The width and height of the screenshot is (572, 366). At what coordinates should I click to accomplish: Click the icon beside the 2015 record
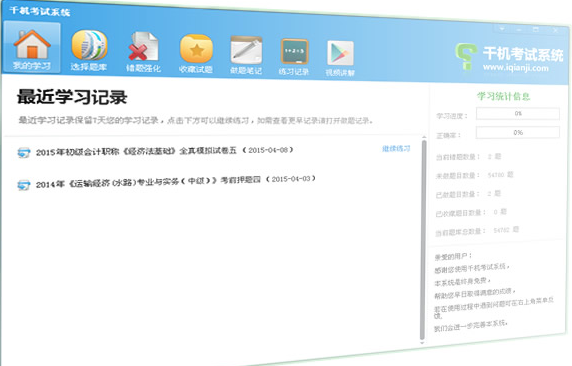[24, 153]
